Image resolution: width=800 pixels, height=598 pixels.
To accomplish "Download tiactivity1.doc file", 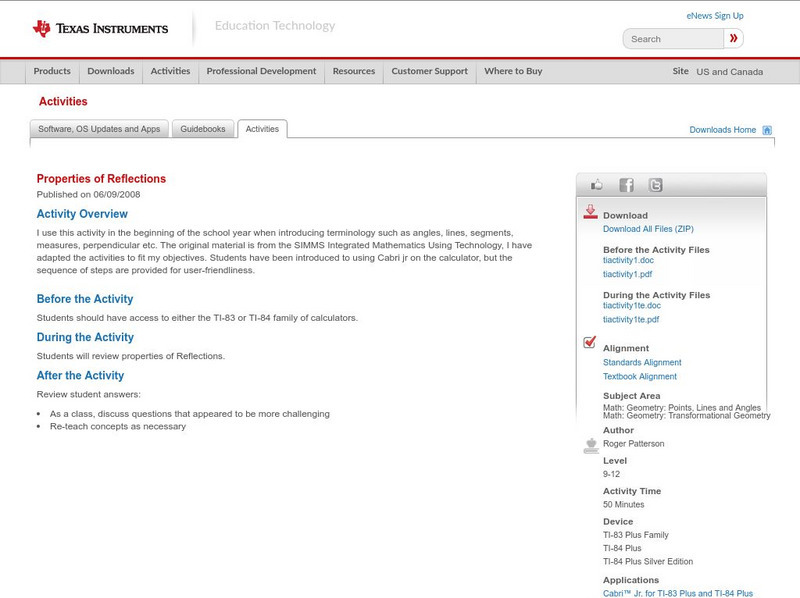I will coord(628,260).
